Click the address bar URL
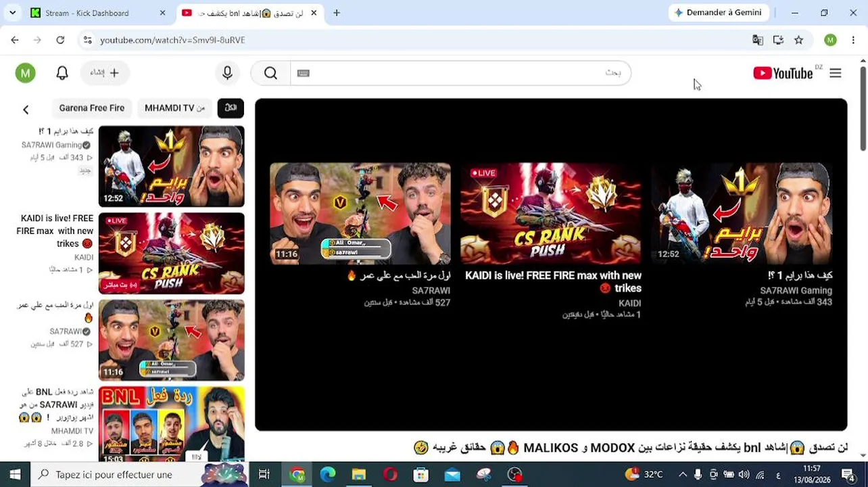The image size is (868, 487). click(x=172, y=40)
